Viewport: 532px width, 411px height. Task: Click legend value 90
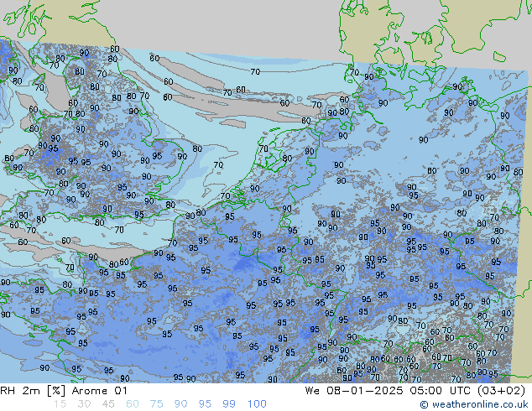[x=180, y=404]
